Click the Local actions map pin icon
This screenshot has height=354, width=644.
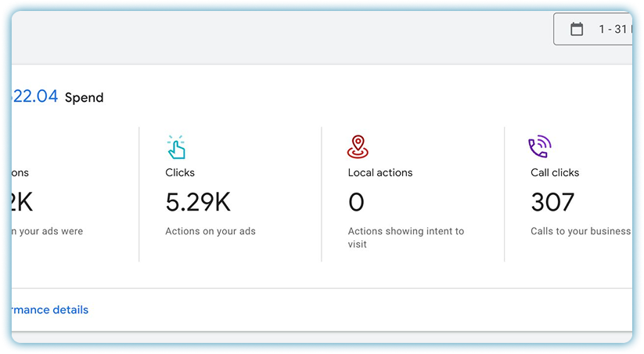click(358, 146)
